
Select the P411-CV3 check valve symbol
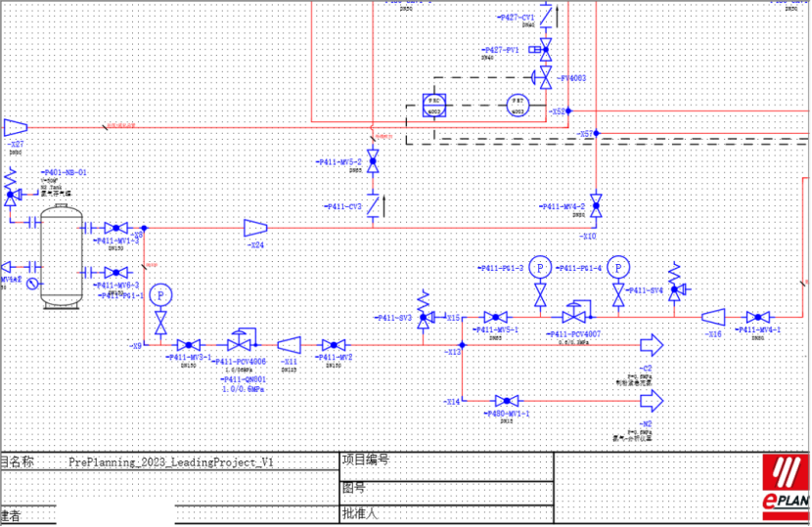pos(373,206)
